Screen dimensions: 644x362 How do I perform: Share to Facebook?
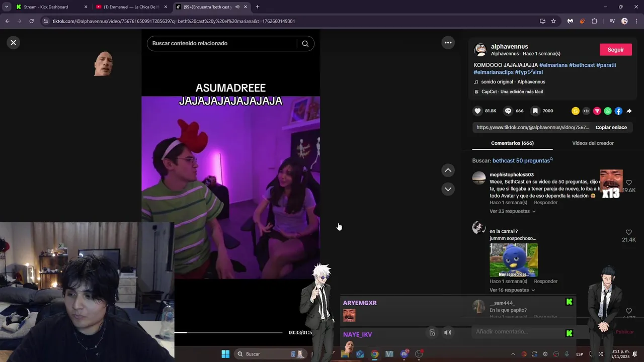618,111
